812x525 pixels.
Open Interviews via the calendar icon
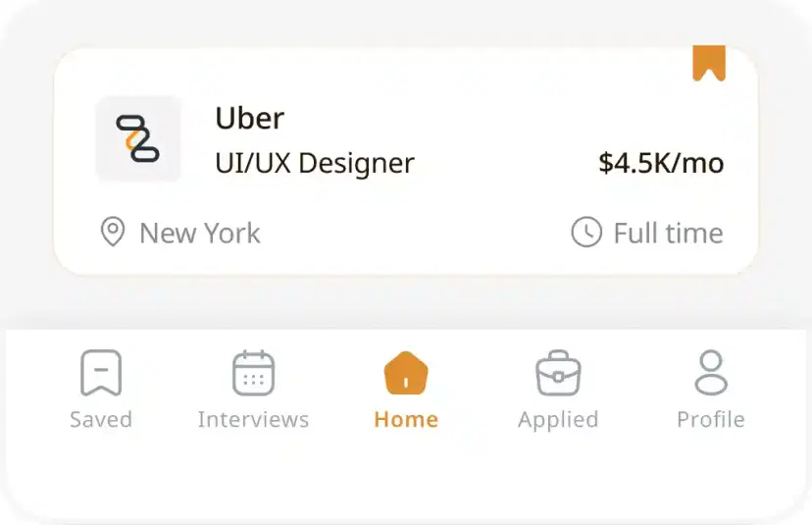pyautogui.click(x=253, y=373)
